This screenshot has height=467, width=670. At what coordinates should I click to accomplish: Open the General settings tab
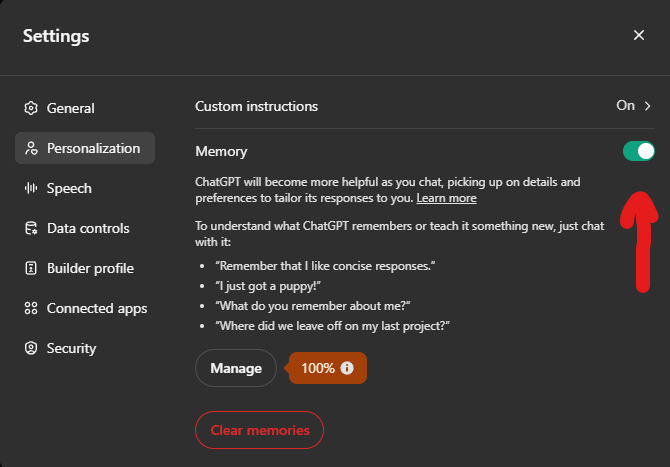[x=85, y=108]
